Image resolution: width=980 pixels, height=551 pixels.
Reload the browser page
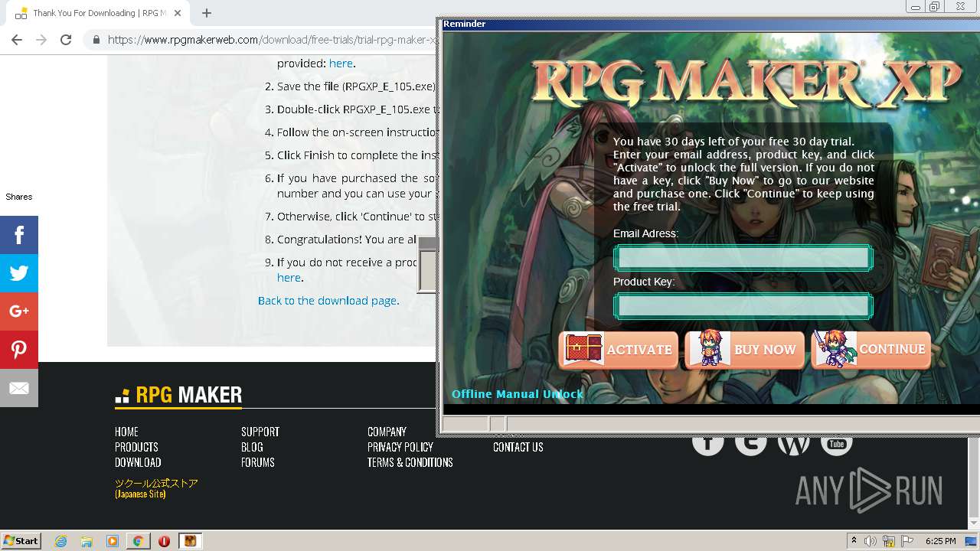[x=66, y=40]
